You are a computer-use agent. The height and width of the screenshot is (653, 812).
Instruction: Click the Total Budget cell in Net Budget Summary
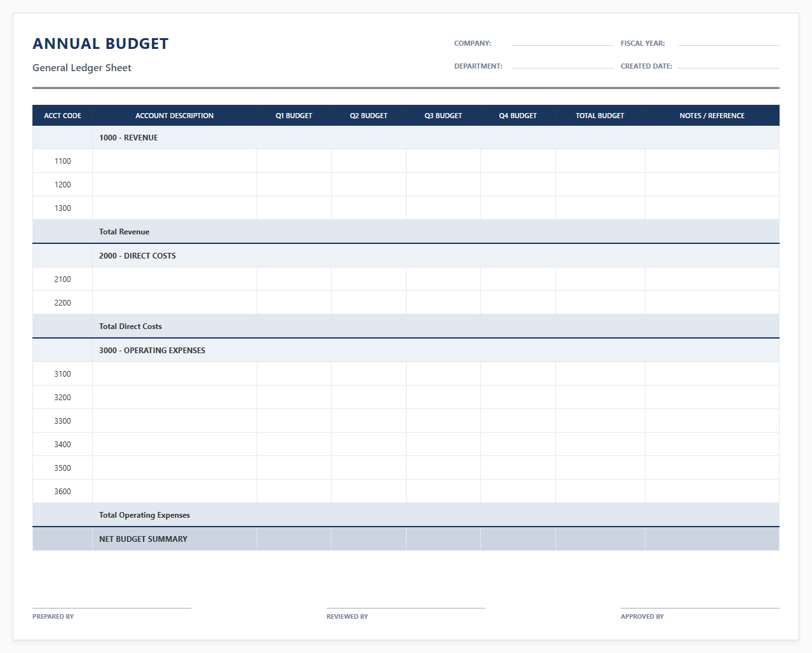pyautogui.click(x=600, y=539)
